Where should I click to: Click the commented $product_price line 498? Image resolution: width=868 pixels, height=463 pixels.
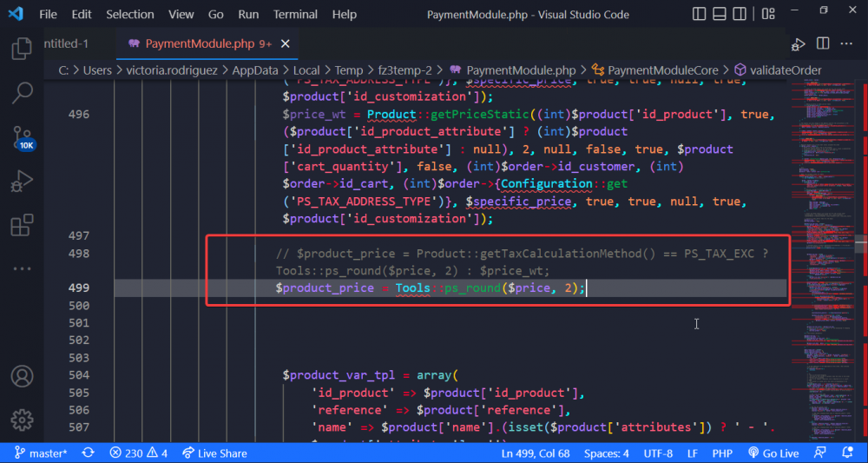click(x=522, y=262)
